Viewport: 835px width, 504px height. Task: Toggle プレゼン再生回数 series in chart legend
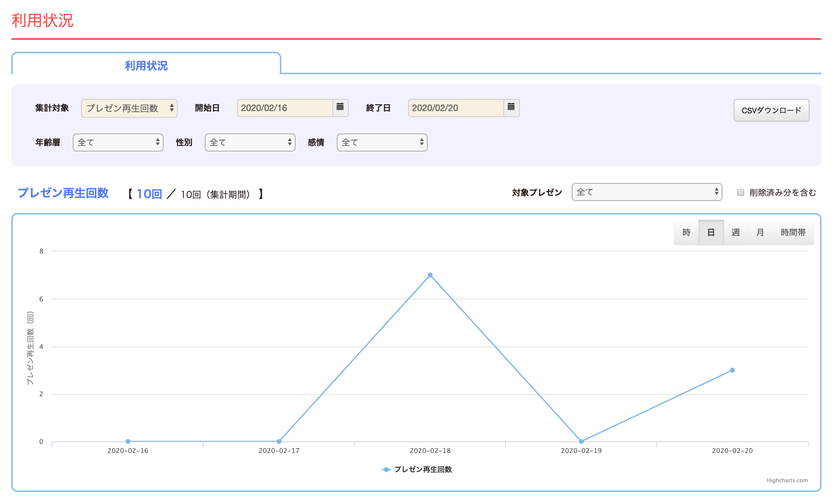pyautogui.click(x=417, y=469)
